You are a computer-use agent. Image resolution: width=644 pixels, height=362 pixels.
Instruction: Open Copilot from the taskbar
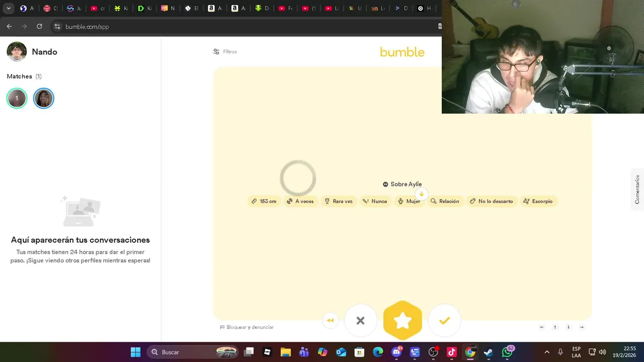(x=323, y=352)
